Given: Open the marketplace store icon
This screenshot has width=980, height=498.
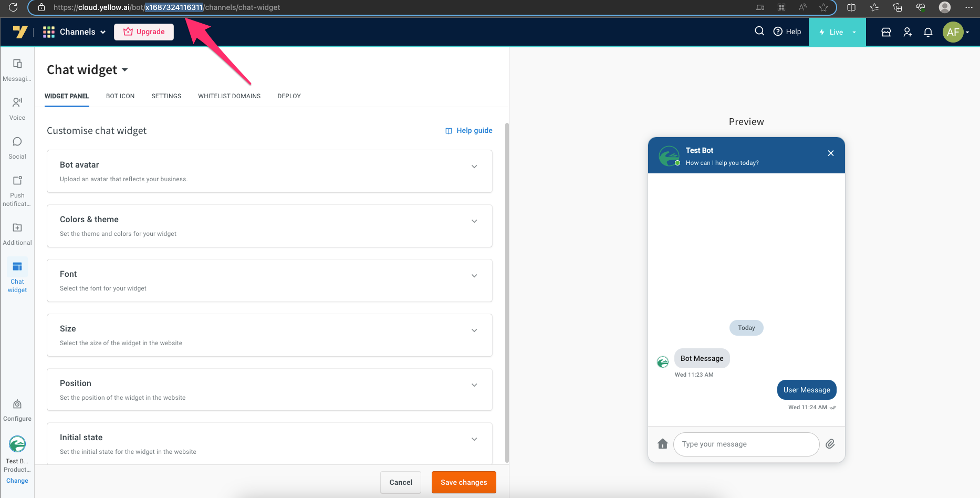Looking at the screenshot, I should coord(886,32).
